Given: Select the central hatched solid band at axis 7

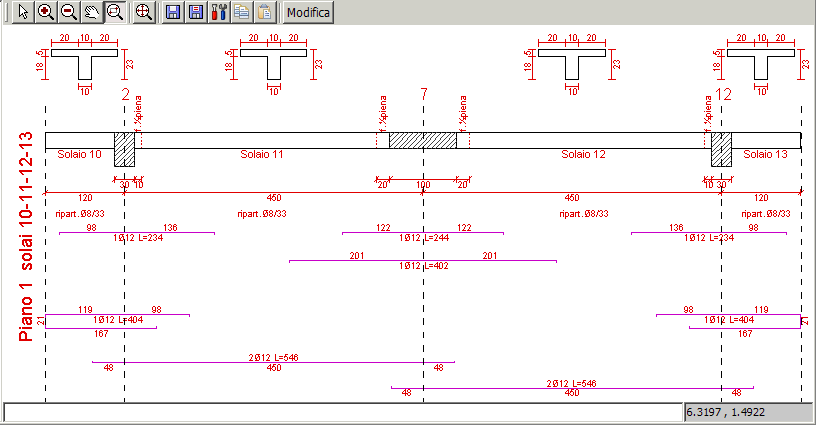Looking at the screenshot, I should pyautogui.click(x=423, y=140).
